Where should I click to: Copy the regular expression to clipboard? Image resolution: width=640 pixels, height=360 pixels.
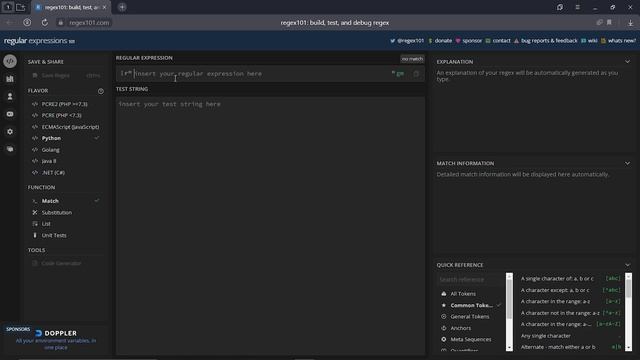pyautogui.click(x=416, y=74)
